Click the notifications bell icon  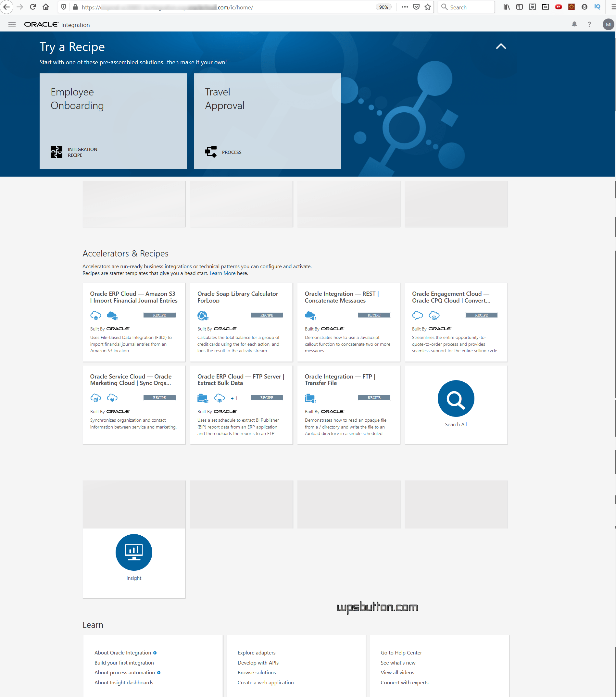click(x=574, y=25)
